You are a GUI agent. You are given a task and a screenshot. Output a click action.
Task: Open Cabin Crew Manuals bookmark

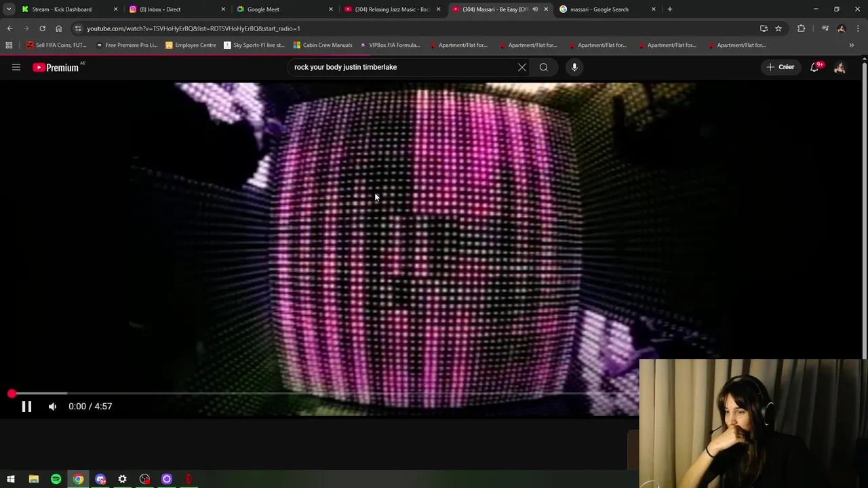click(x=323, y=45)
